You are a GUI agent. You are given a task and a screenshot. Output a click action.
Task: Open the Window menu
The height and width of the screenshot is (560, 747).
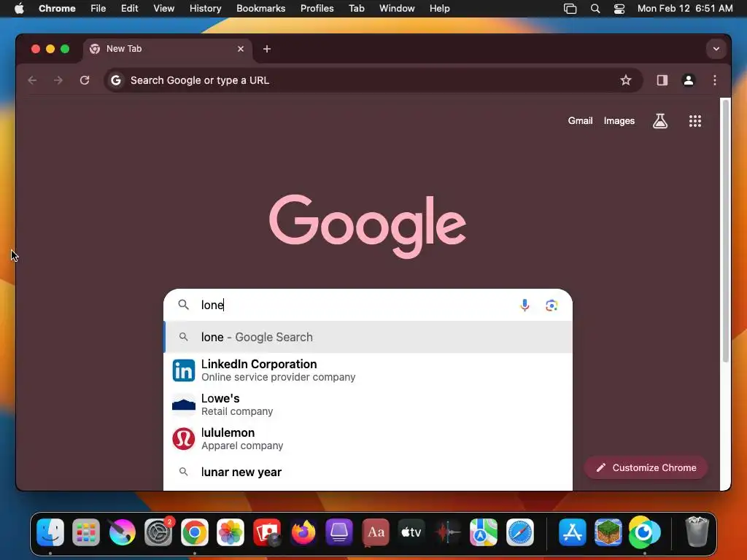[397, 9]
